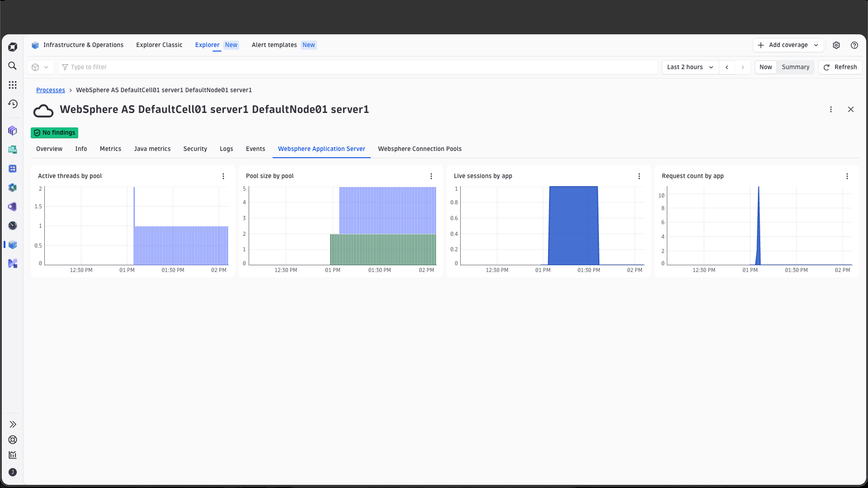Select the Summary view toggle
868x488 pixels.
pyautogui.click(x=796, y=67)
